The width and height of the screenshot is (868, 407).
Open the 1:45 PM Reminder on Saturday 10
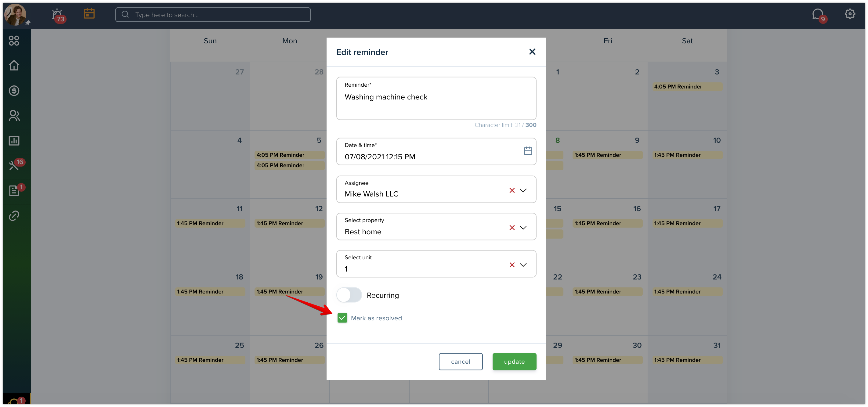[x=687, y=155]
